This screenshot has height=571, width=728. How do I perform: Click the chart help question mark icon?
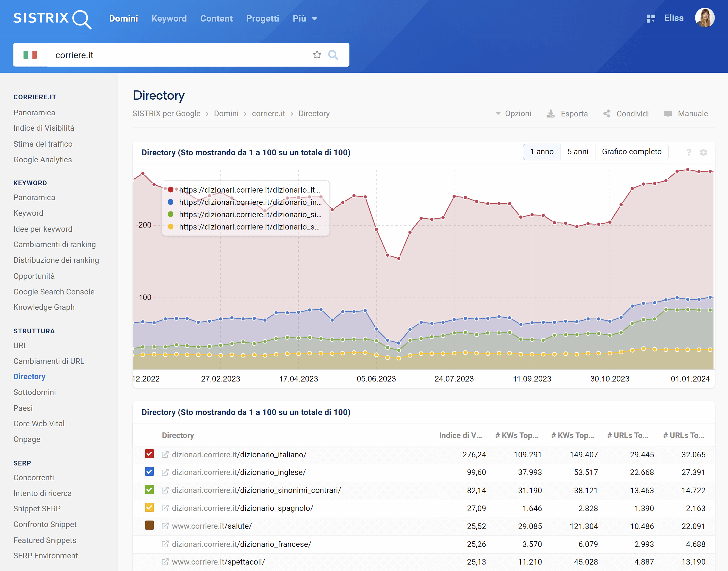[x=689, y=153]
